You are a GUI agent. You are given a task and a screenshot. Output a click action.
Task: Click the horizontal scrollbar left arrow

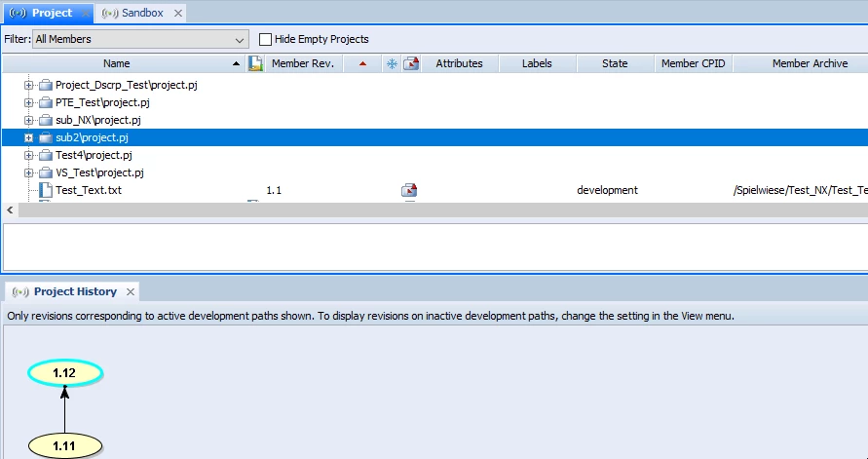click(x=10, y=210)
